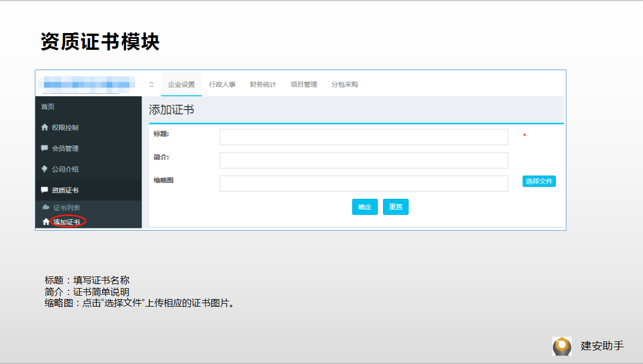Click the 标题: form label

(161, 134)
